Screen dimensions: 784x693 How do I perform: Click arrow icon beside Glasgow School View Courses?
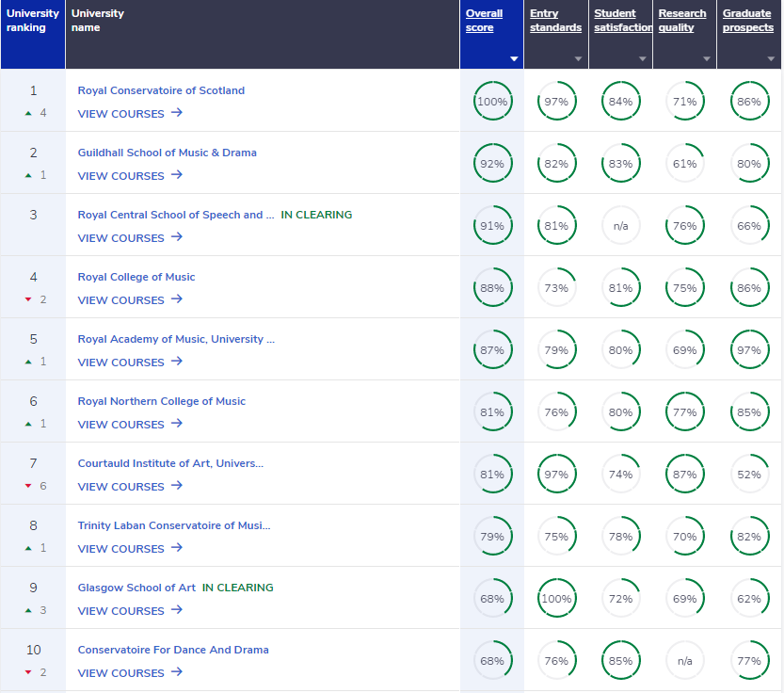pos(177,610)
